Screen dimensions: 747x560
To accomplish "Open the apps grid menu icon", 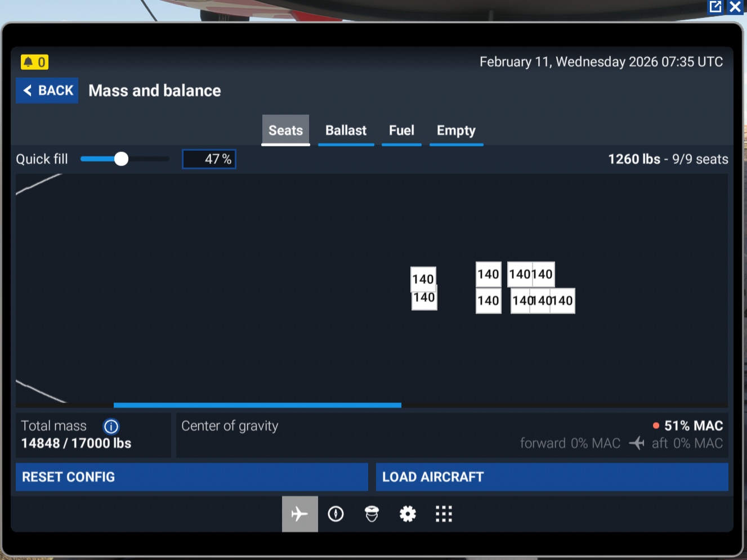I will point(444,514).
